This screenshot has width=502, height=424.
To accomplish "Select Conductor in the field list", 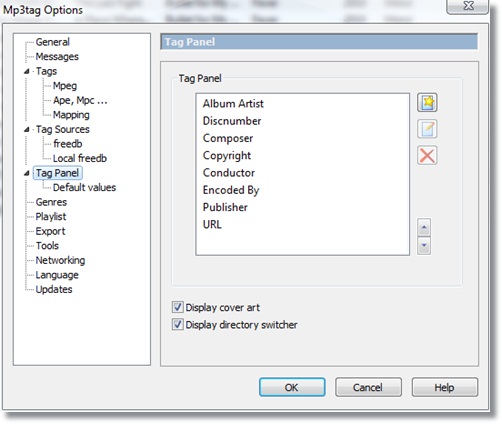I will pyautogui.click(x=229, y=173).
